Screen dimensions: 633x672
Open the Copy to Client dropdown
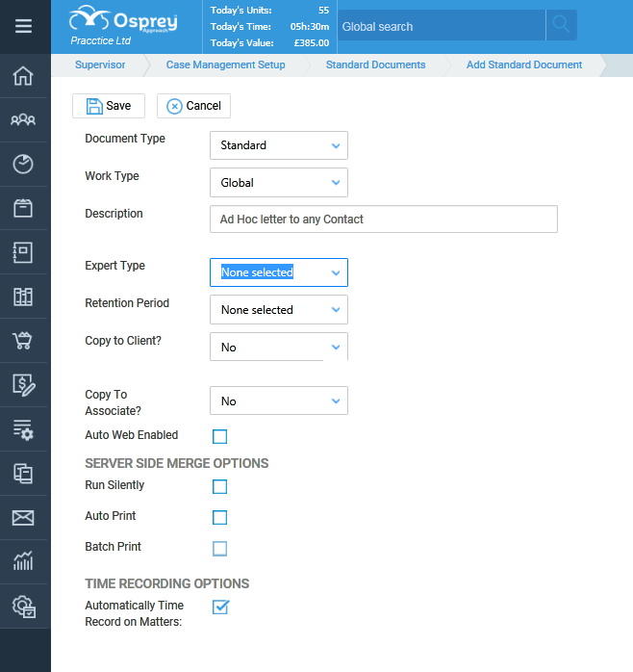(279, 347)
